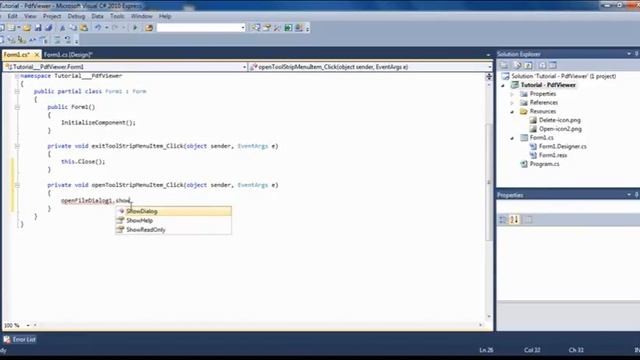Collapse exitToolStripMenuItem_Click outlining block
This screenshot has width=640, height=360.
pyautogui.click(x=17, y=146)
